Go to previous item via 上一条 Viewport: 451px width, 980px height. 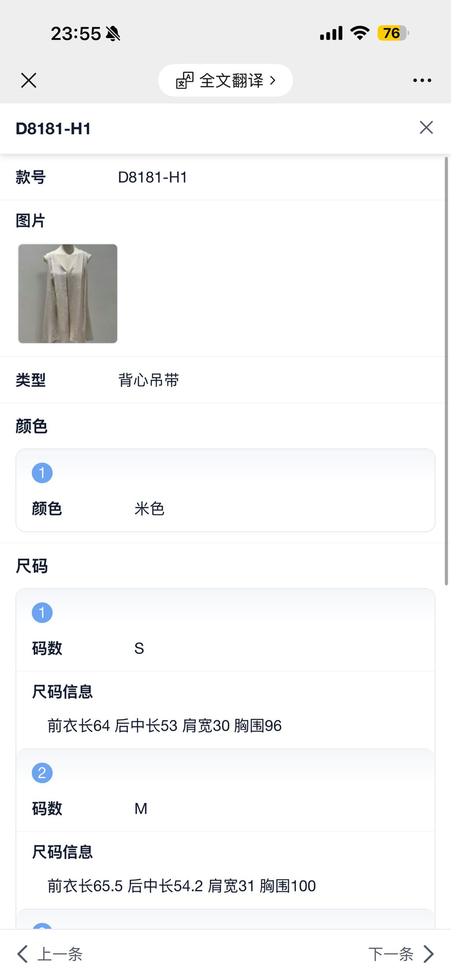pyautogui.click(x=60, y=954)
